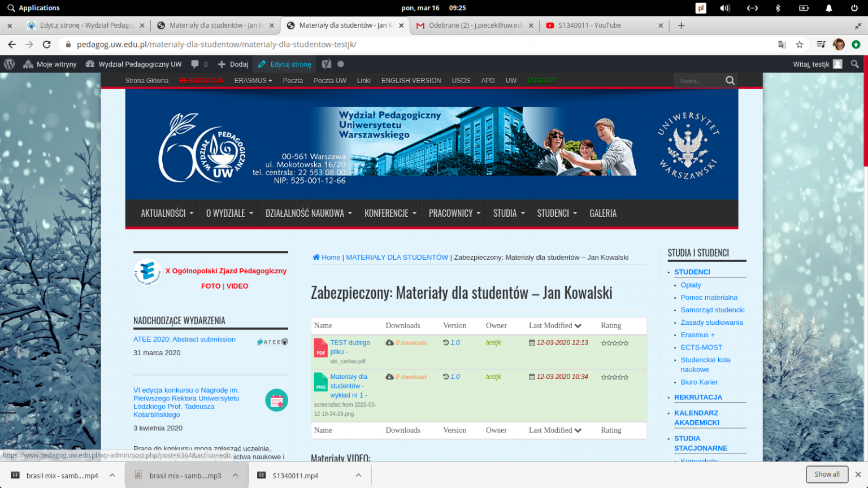
Task: Click Edytuj stronę in admin bar
Action: point(284,64)
